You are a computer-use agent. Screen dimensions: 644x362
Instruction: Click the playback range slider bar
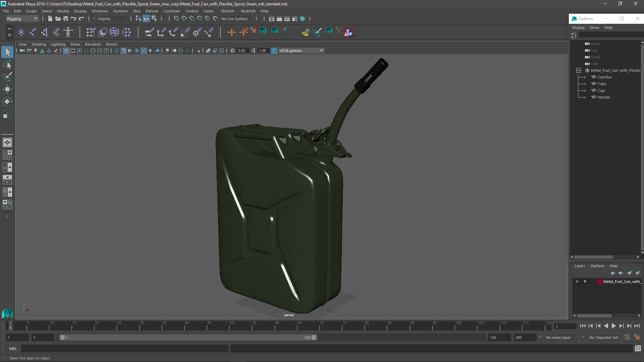188,338
